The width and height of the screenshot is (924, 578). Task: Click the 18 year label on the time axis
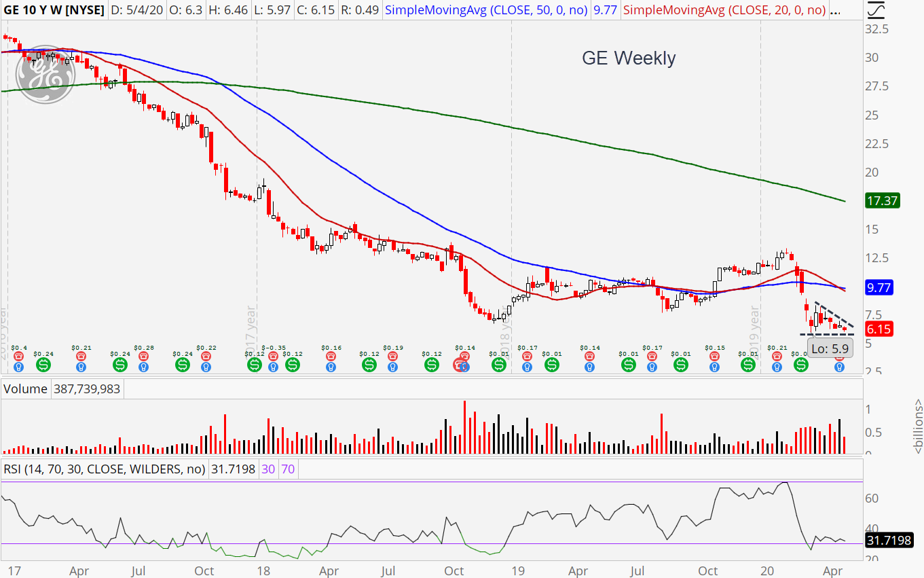tap(264, 571)
